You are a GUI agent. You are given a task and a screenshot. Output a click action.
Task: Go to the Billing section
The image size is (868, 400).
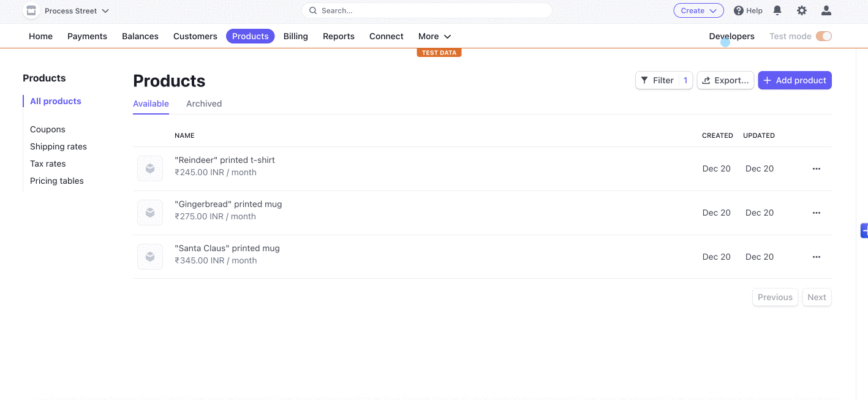[x=296, y=36]
